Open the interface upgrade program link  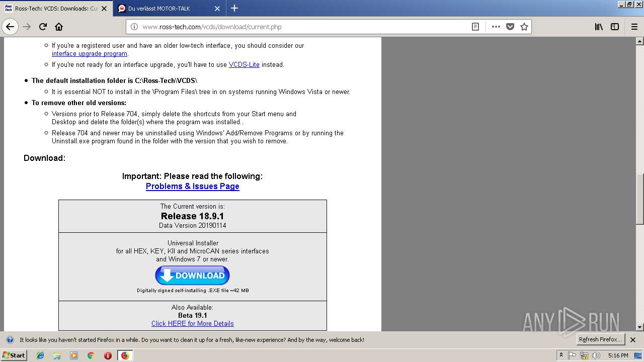(90, 53)
